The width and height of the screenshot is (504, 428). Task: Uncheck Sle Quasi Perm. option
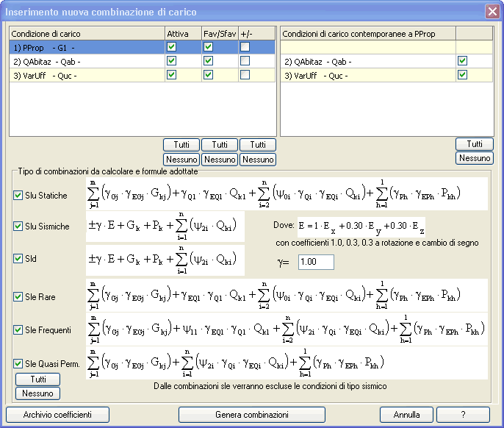coord(18,363)
